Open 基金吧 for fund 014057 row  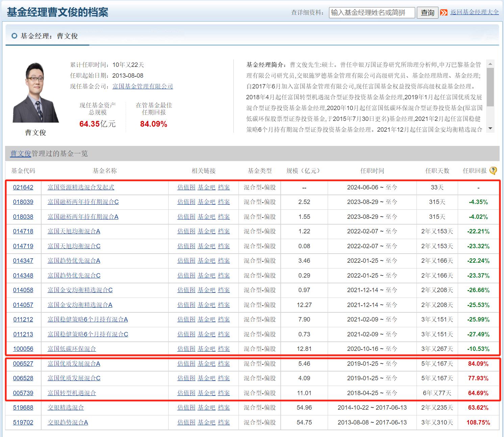click(x=206, y=305)
